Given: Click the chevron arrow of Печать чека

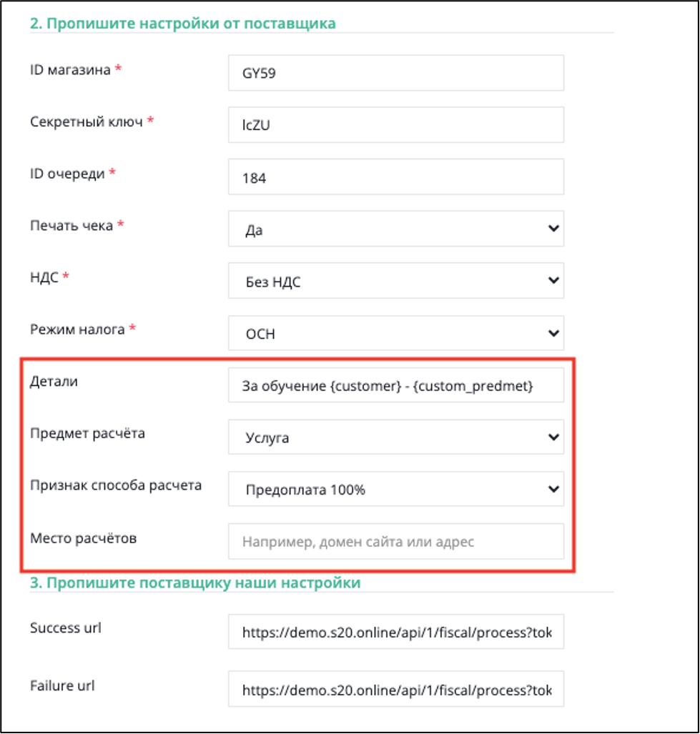Looking at the screenshot, I should coord(553,229).
